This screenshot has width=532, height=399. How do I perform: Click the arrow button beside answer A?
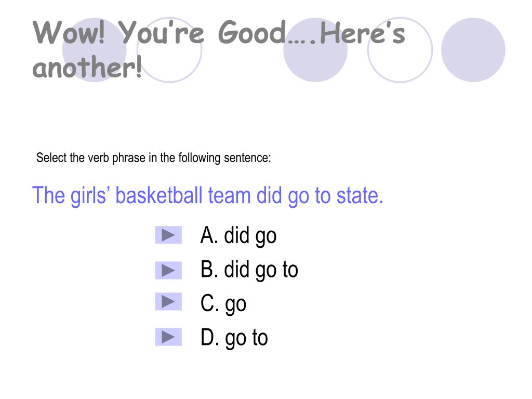pos(168,235)
